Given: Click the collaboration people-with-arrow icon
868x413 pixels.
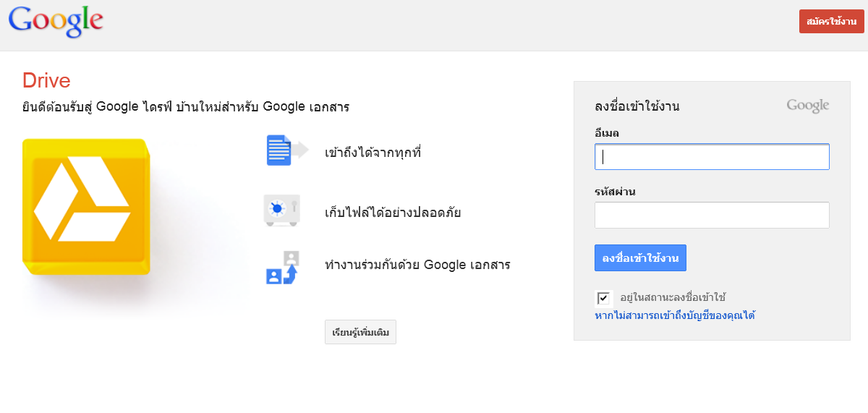Looking at the screenshot, I should pyautogui.click(x=282, y=268).
